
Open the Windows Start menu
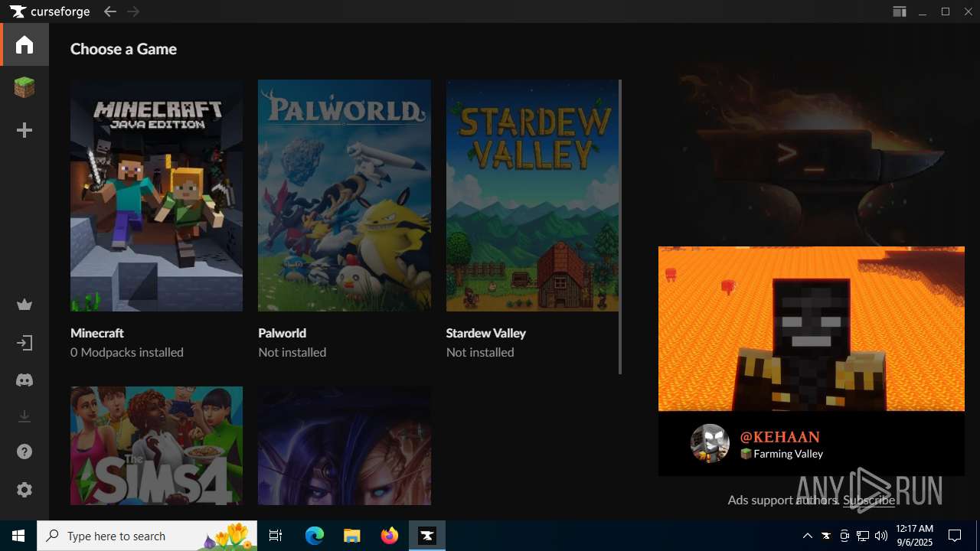coord(18,536)
